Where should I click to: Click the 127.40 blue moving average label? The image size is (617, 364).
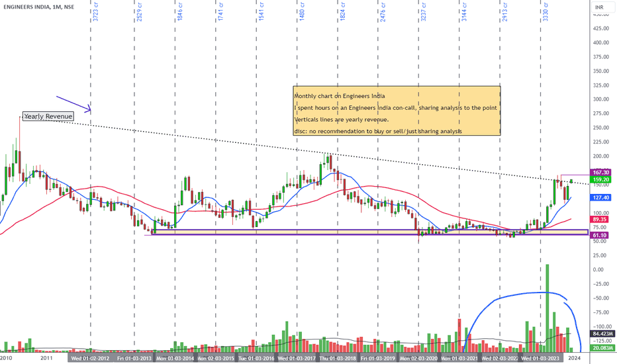tap(600, 197)
